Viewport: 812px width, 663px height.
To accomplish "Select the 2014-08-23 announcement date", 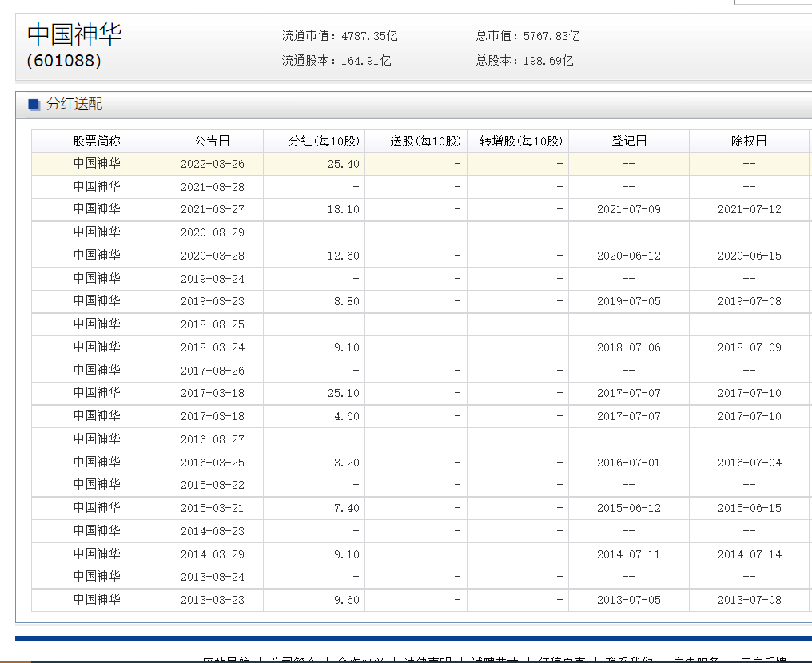I will point(213,531).
